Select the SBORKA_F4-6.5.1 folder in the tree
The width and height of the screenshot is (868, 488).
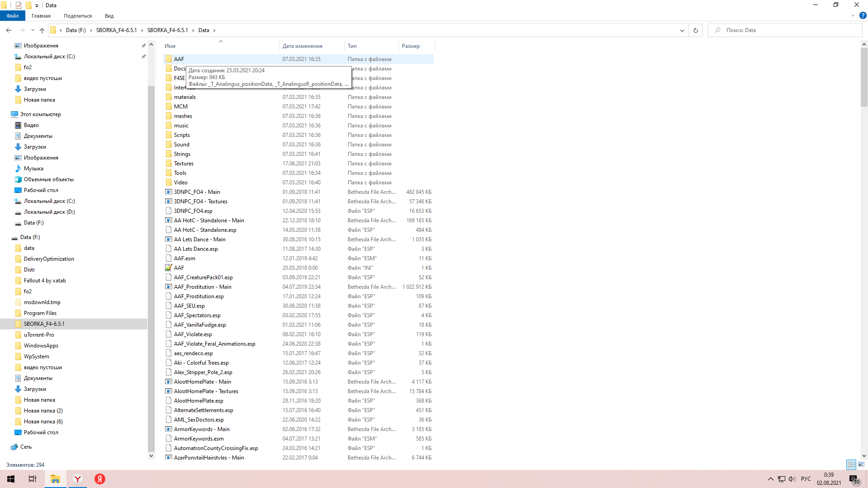pyautogui.click(x=44, y=324)
